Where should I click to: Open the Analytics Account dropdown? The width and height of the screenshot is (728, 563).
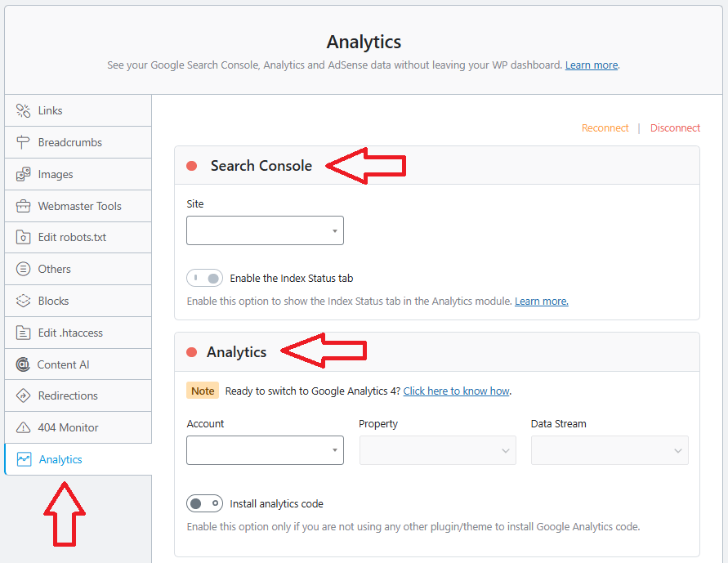tap(265, 450)
